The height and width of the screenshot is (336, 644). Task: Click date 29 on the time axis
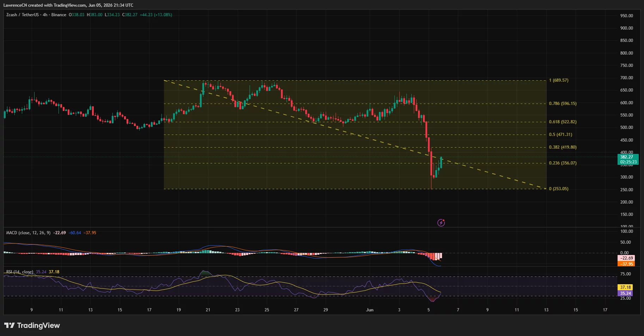(x=326, y=310)
